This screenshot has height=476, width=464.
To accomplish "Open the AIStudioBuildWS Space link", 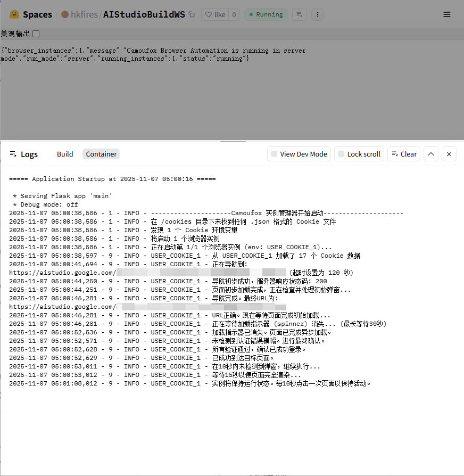I will point(144,14).
